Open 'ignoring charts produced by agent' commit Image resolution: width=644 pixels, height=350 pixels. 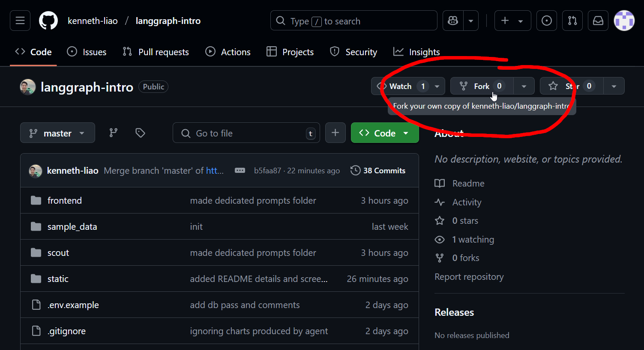[259, 331]
